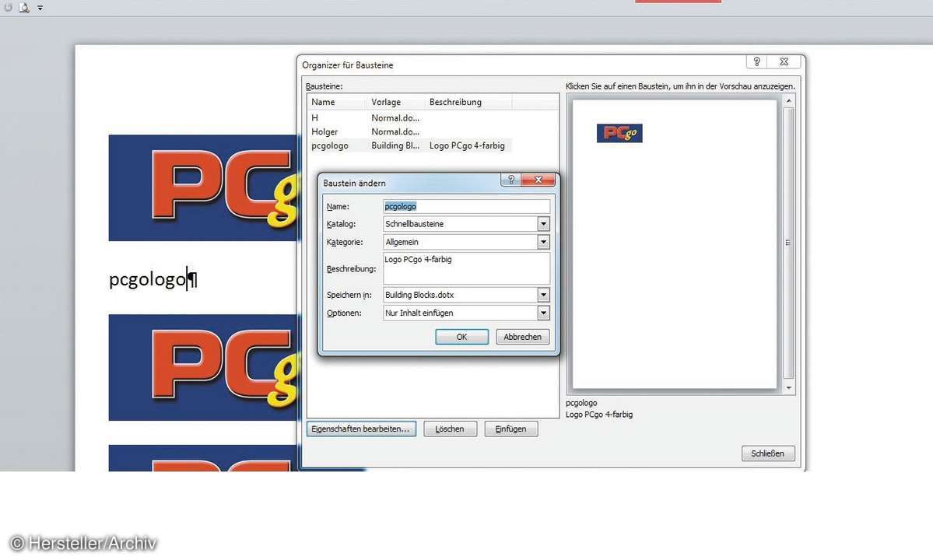Open the Kategorie dropdown showing Allgemein
933x560 pixels.
point(543,242)
